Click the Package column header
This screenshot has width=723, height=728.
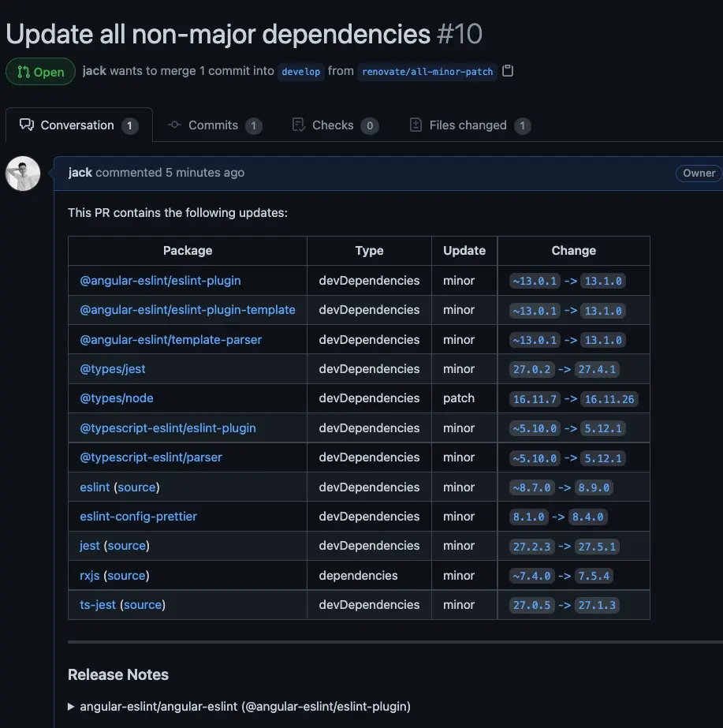coord(188,250)
